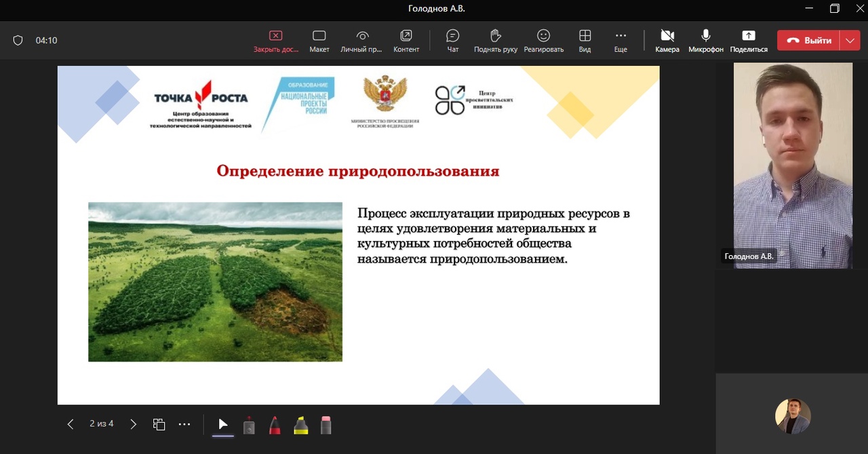Click Закрыть доску to stop presenting
Screen dimensions: 868x454
(x=275, y=41)
